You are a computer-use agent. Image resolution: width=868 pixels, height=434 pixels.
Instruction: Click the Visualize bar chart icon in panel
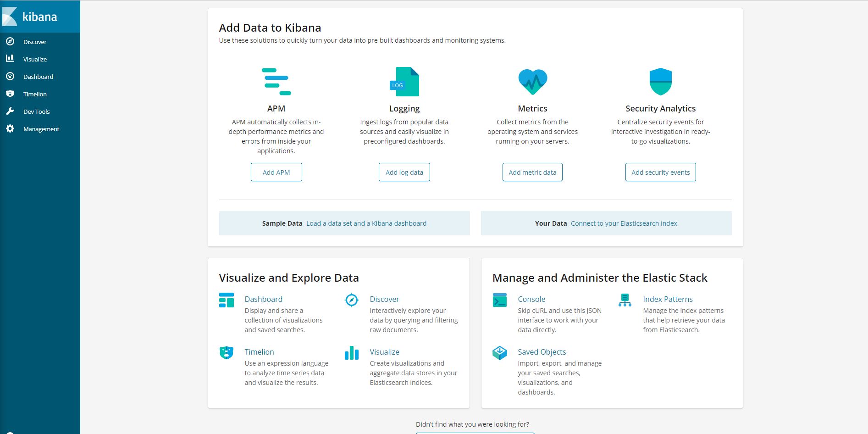[x=352, y=353]
